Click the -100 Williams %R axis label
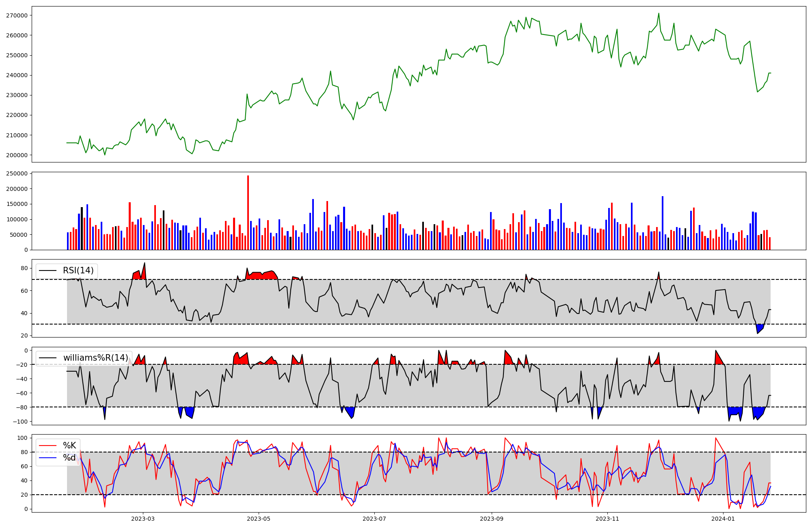812x528 pixels. point(20,422)
